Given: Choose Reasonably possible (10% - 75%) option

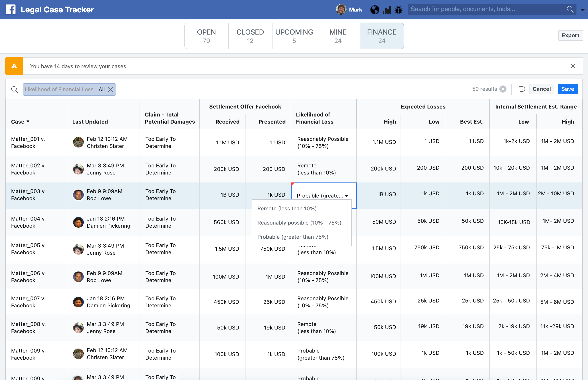Looking at the screenshot, I should click(299, 223).
